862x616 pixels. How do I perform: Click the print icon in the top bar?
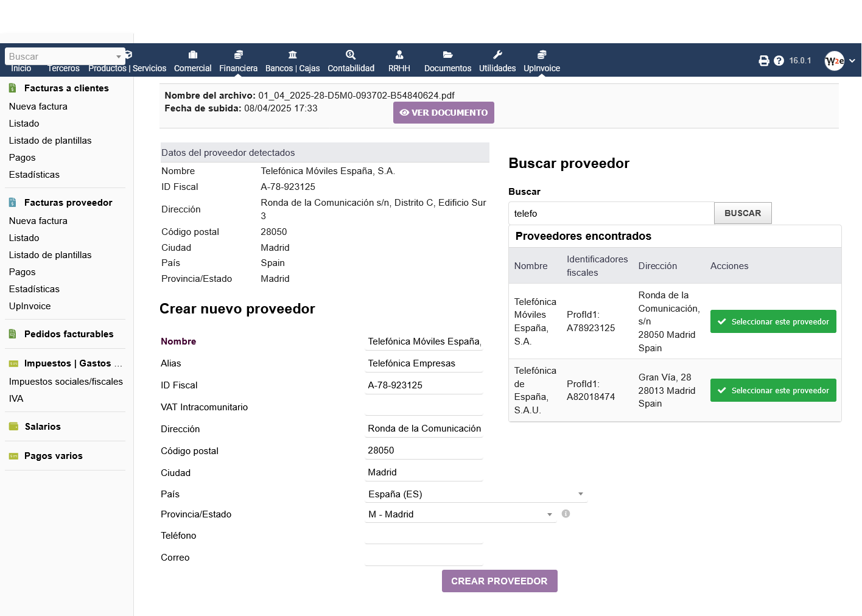tap(764, 61)
